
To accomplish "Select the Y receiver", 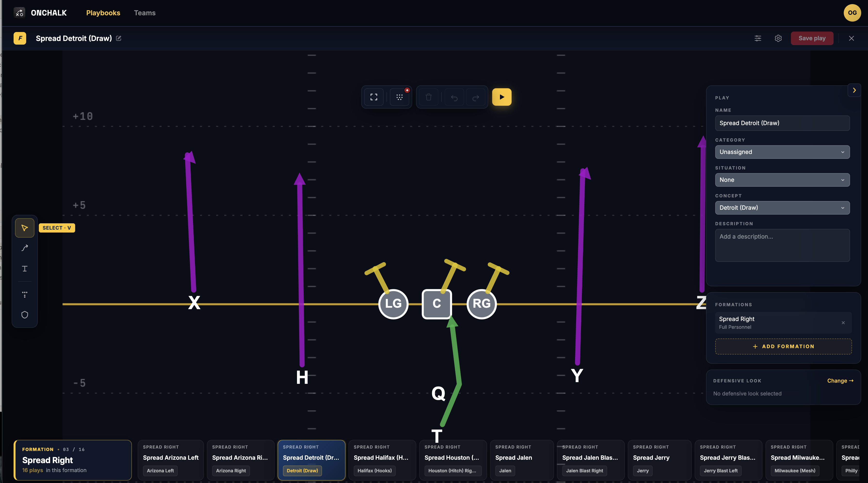I will tap(577, 376).
